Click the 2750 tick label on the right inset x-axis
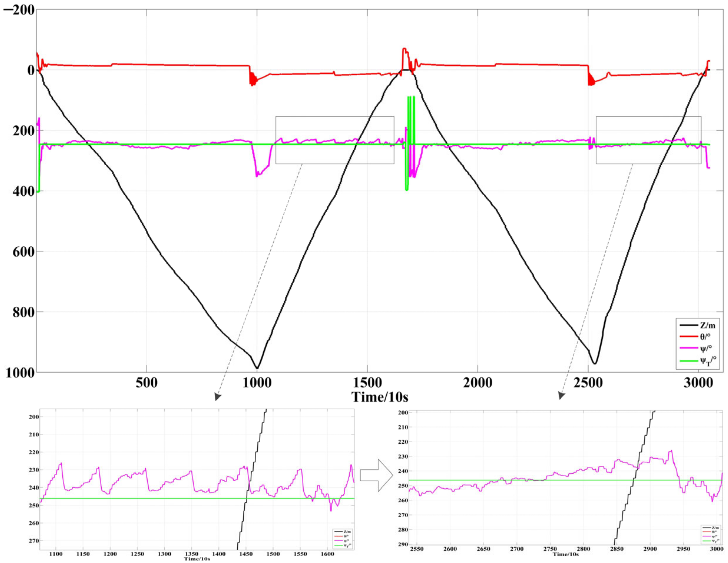The width and height of the screenshot is (728, 563). (550, 549)
